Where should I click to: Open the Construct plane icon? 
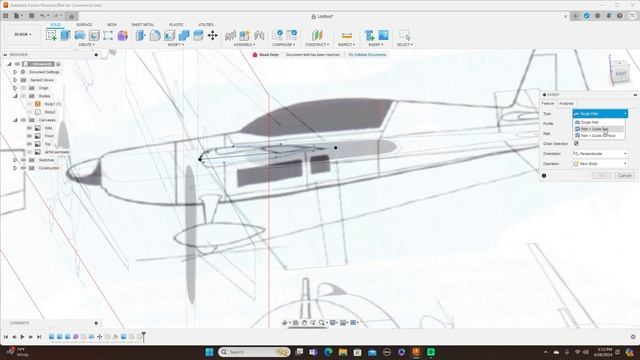coord(317,36)
